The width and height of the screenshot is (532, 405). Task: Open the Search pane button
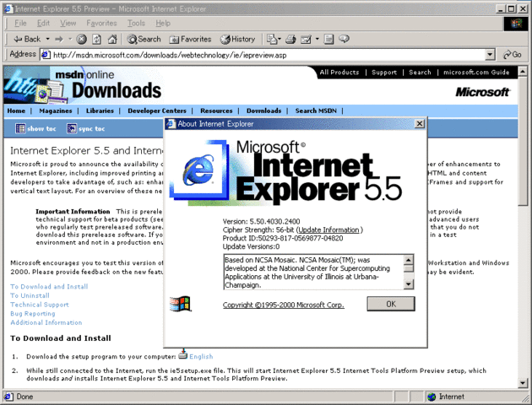[144, 40]
